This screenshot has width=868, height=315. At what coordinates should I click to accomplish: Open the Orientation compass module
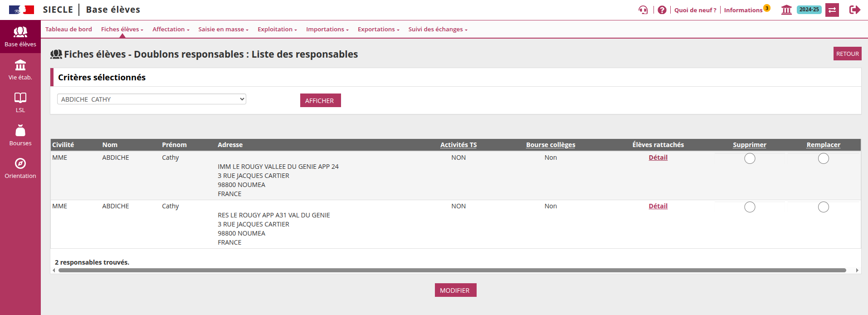(x=20, y=168)
